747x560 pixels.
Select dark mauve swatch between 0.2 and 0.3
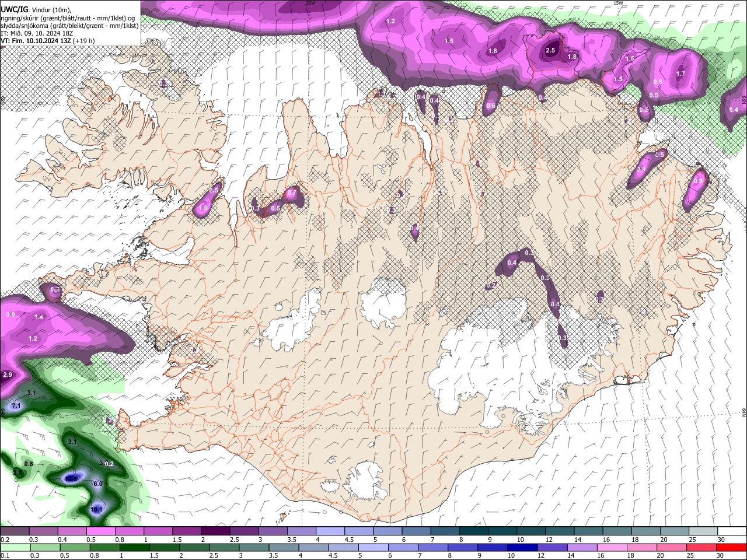coord(15,531)
